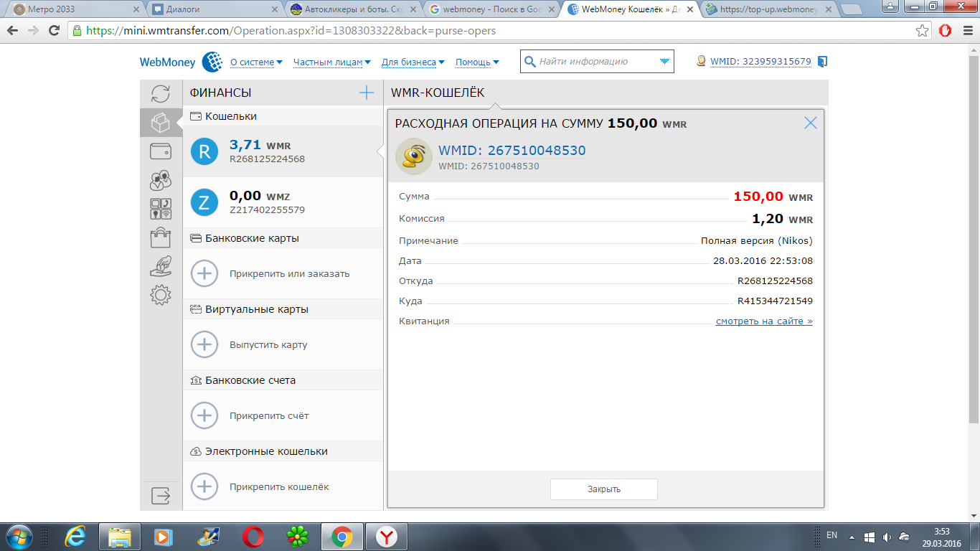Click Выпустить карту text
The width and height of the screenshot is (980, 551).
click(x=268, y=344)
